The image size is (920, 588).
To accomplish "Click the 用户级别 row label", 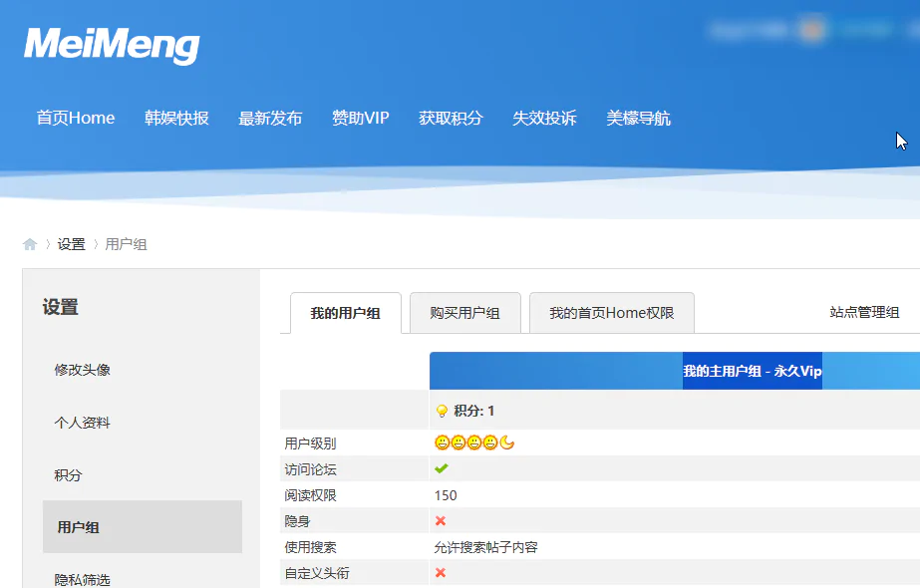I will pyautogui.click(x=310, y=443).
